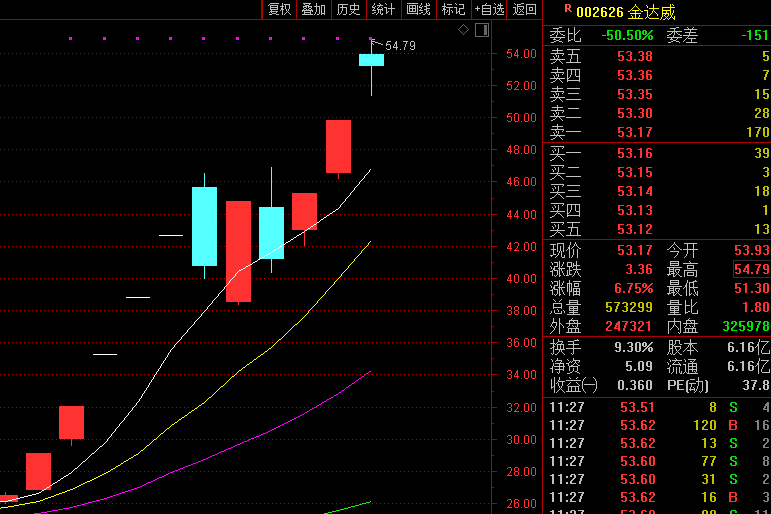
Task: Select the 买五 price 53.12
Action: tap(635, 229)
